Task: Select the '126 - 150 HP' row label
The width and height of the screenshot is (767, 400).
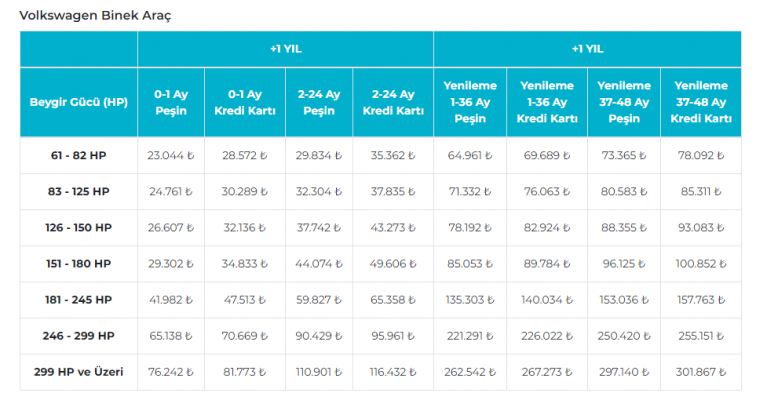Action: coord(79,228)
